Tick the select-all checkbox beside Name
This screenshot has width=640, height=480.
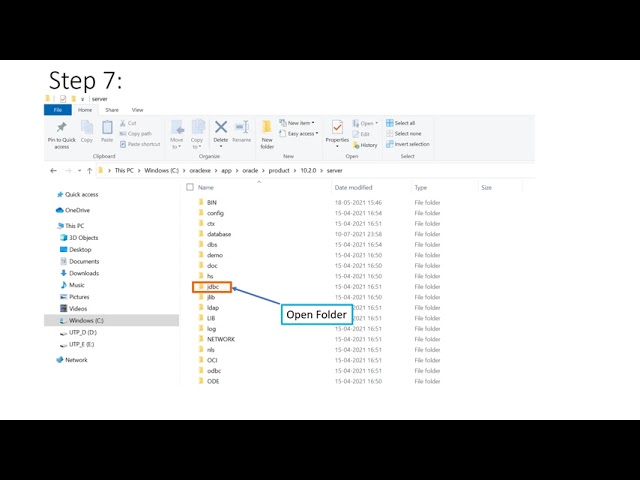(190, 187)
